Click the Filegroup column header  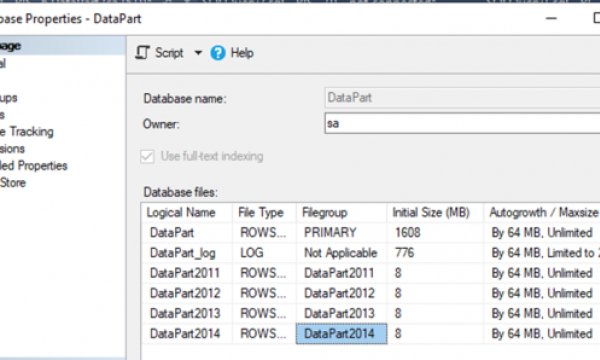[x=341, y=212]
